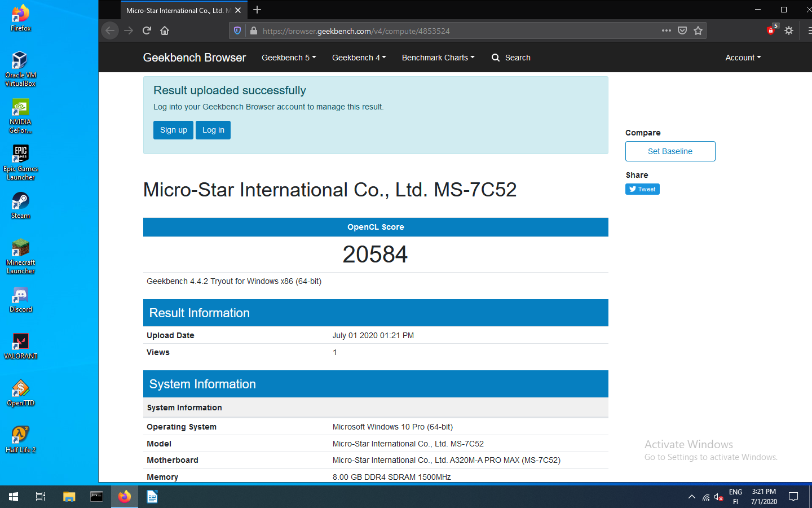Open a new browser tab
This screenshot has height=508, width=812.
(257, 10)
